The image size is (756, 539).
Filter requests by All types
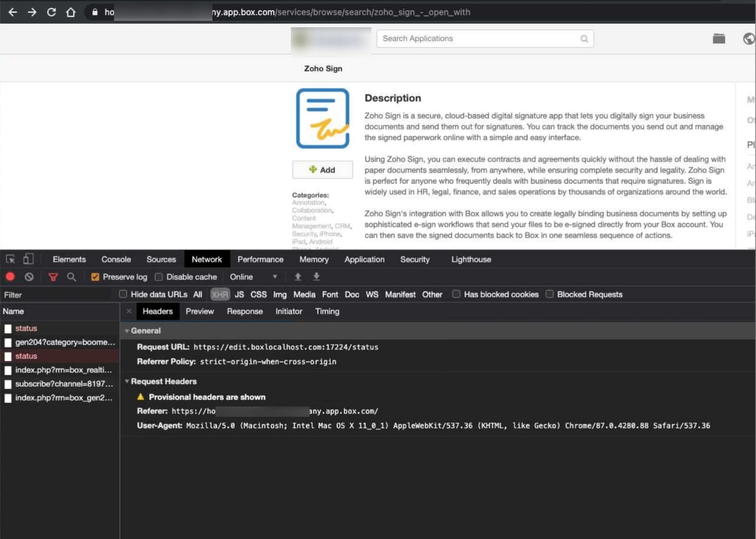click(x=198, y=294)
